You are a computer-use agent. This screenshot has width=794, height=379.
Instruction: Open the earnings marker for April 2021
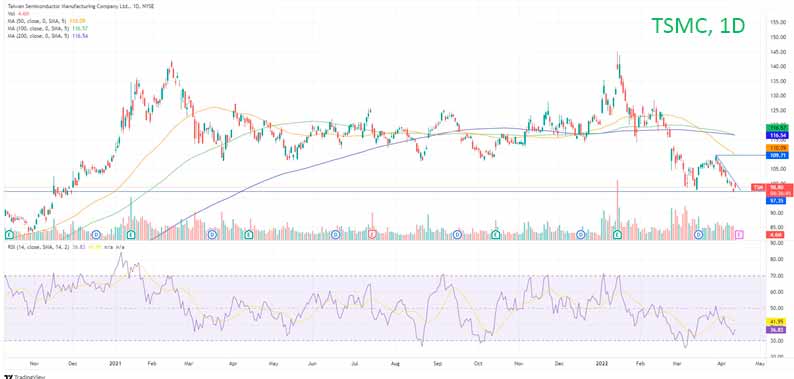249,235
